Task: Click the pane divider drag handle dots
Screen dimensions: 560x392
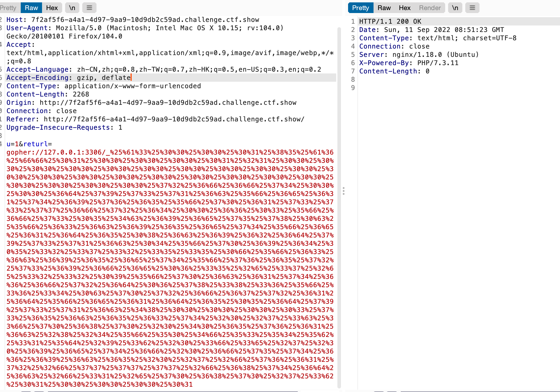Action: [x=343, y=191]
